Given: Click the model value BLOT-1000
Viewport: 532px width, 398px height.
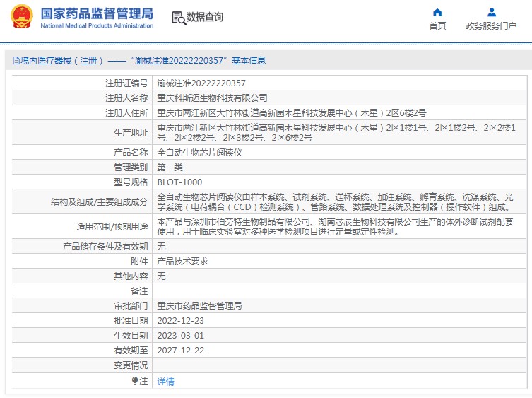Looking at the screenshot, I should point(179,182).
